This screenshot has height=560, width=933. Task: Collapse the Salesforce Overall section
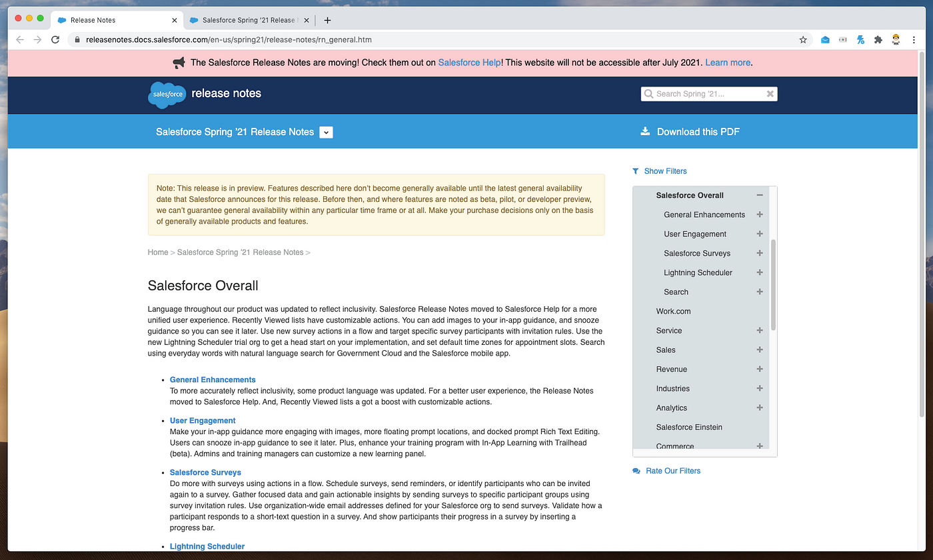click(759, 195)
